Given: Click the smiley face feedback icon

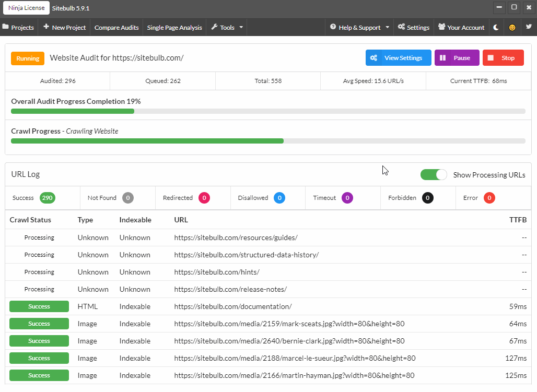Looking at the screenshot, I should pyautogui.click(x=512, y=27).
